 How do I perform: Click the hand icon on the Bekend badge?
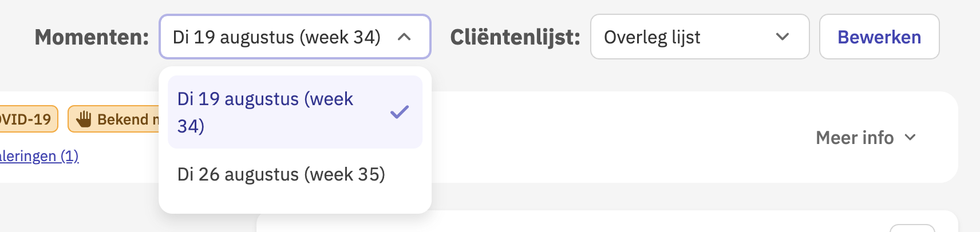coord(84,119)
